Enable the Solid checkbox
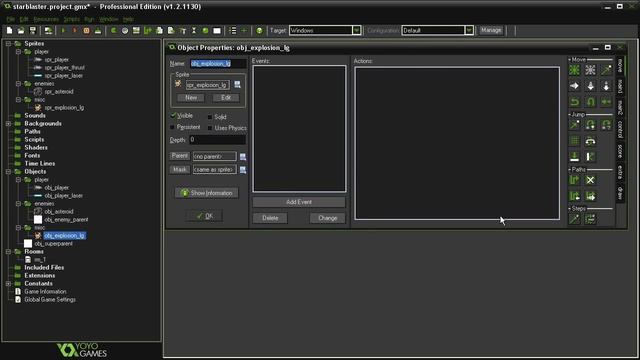The width and height of the screenshot is (640, 360). (210, 117)
